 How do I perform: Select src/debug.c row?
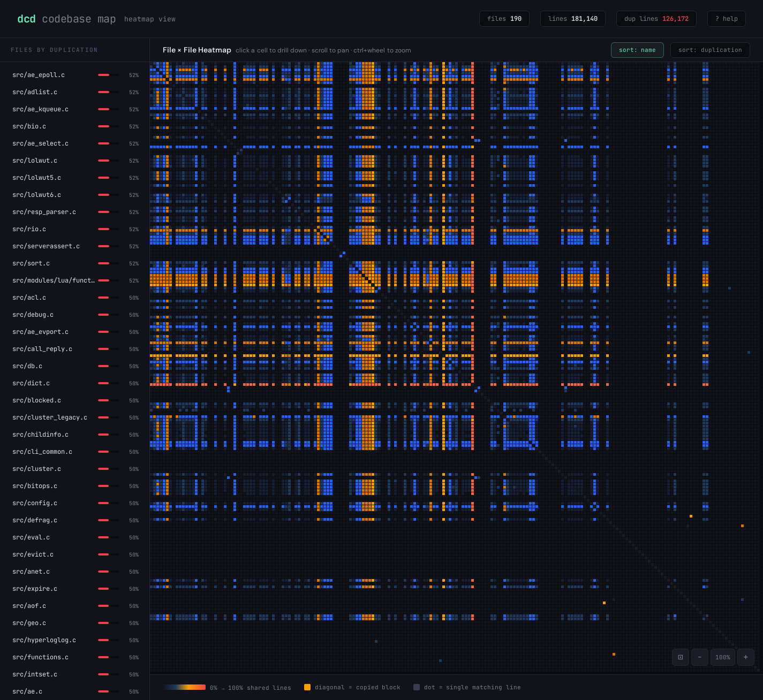click(75, 315)
